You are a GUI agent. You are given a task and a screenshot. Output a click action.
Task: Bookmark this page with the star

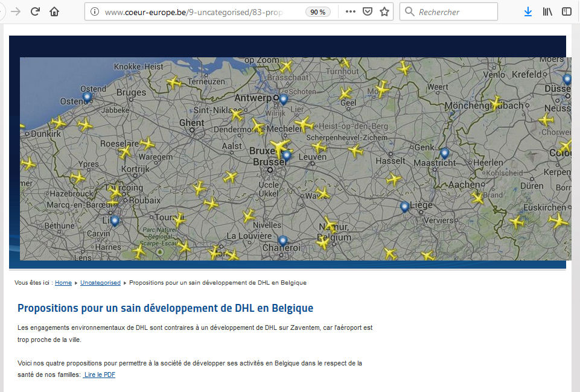point(384,12)
